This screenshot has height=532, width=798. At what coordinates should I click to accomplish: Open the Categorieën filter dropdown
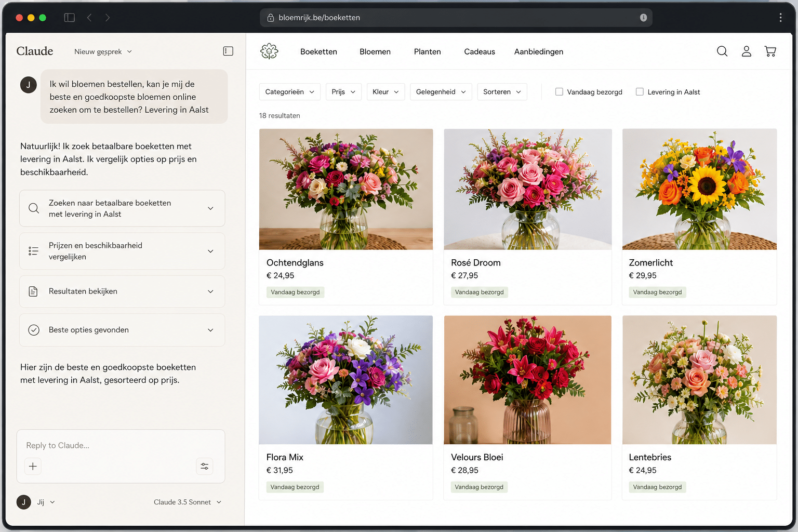point(290,92)
